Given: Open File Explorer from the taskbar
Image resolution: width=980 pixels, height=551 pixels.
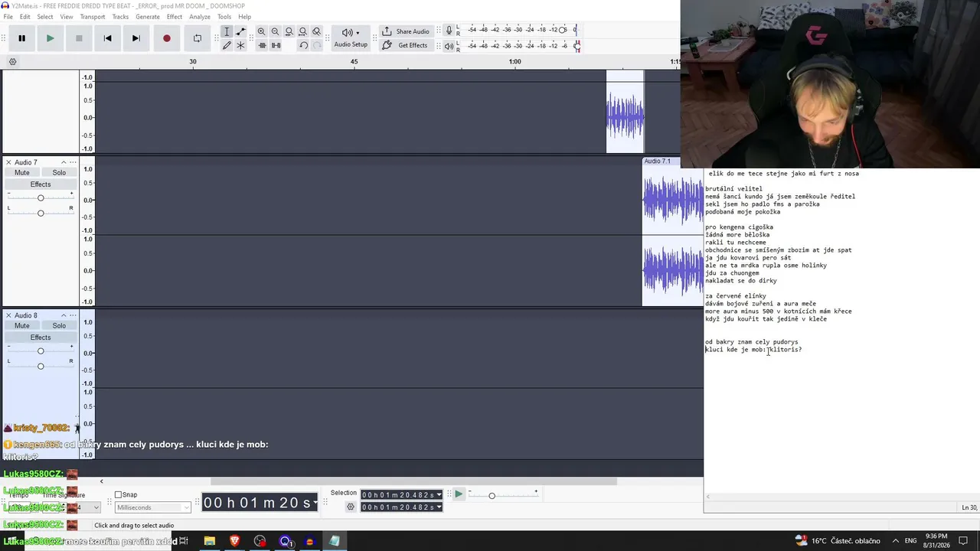Looking at the screenshot, I should click(209, 541).
